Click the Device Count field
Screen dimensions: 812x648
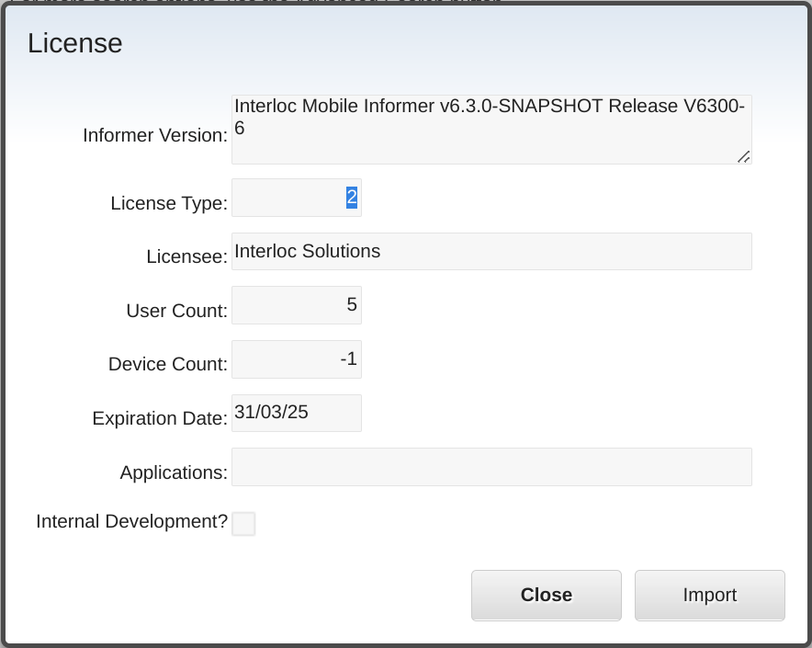click(x=296, y=359)
